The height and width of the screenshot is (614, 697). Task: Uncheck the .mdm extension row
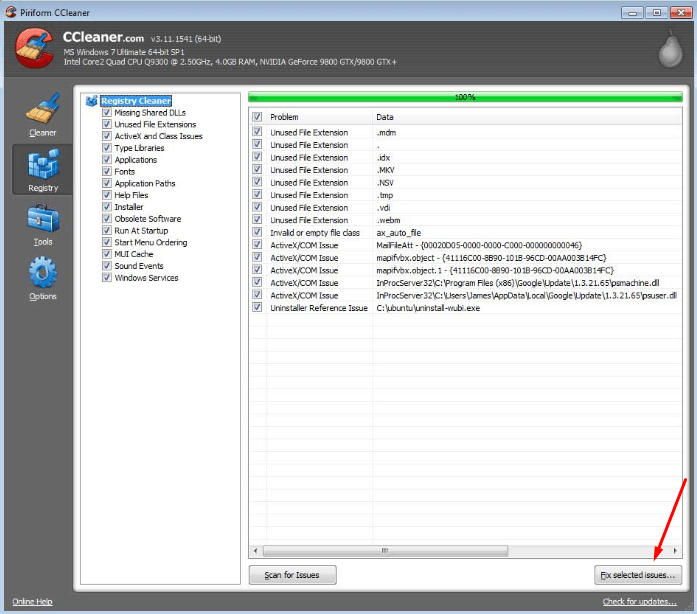257,132
